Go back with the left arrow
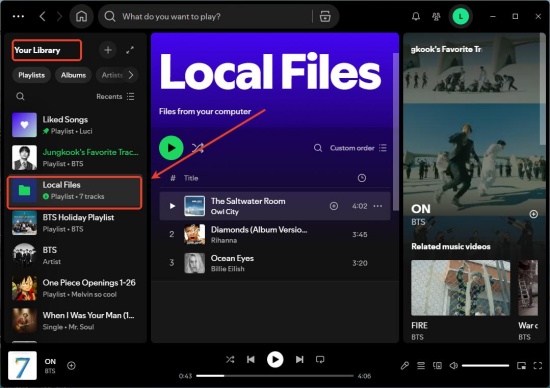 coord(42,16)
